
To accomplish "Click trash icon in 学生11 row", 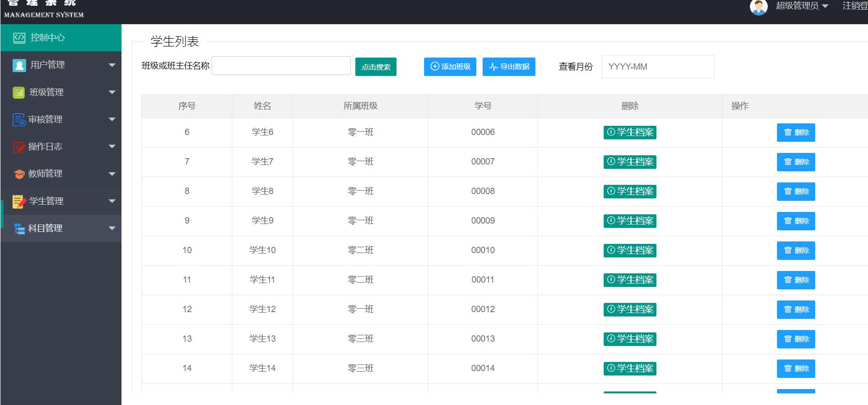I will pos(788,280).
